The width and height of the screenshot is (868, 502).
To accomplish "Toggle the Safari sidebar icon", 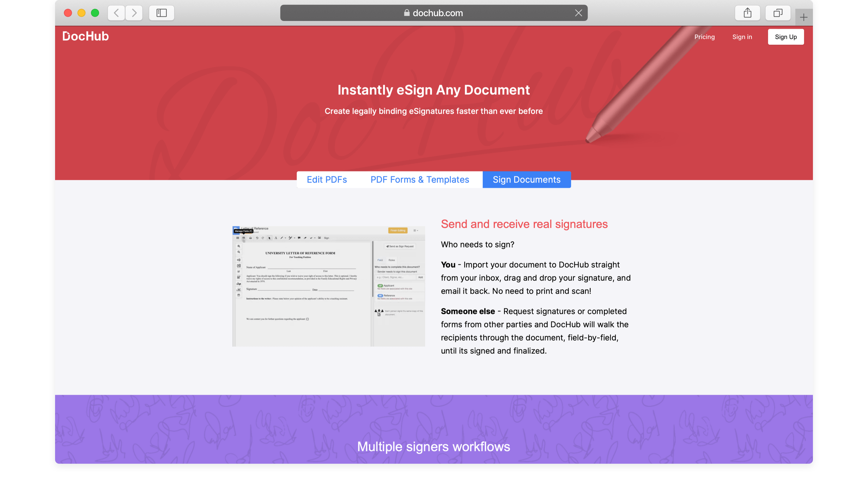I will click(x=161, y=13).
